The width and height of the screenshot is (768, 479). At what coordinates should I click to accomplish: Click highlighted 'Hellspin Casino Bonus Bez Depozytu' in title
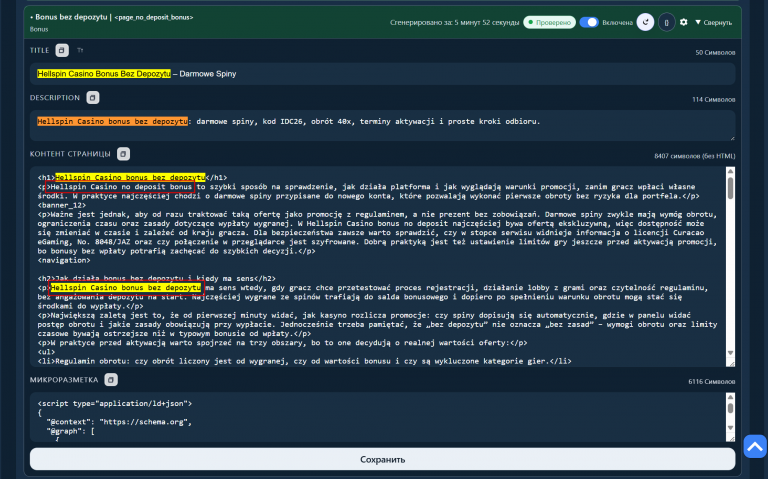click(x=104, y=74)
